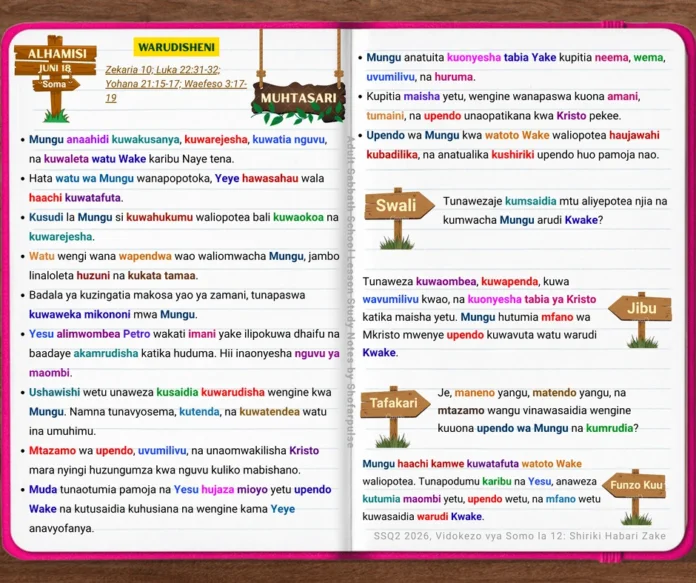The height and width of the screenshot is (583, 696).
Task: Click the Tafakari arrow signpost
Action: [394, 415]
